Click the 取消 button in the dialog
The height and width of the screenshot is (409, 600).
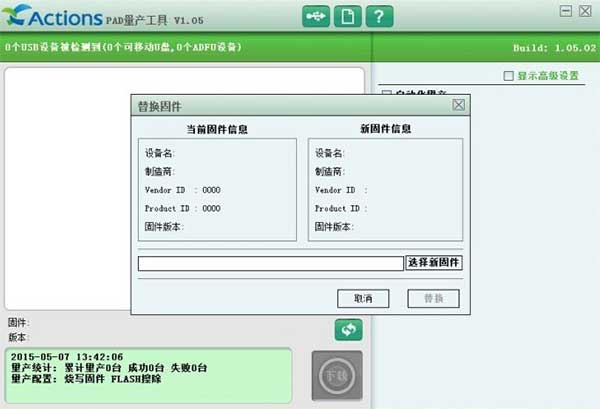362,298
